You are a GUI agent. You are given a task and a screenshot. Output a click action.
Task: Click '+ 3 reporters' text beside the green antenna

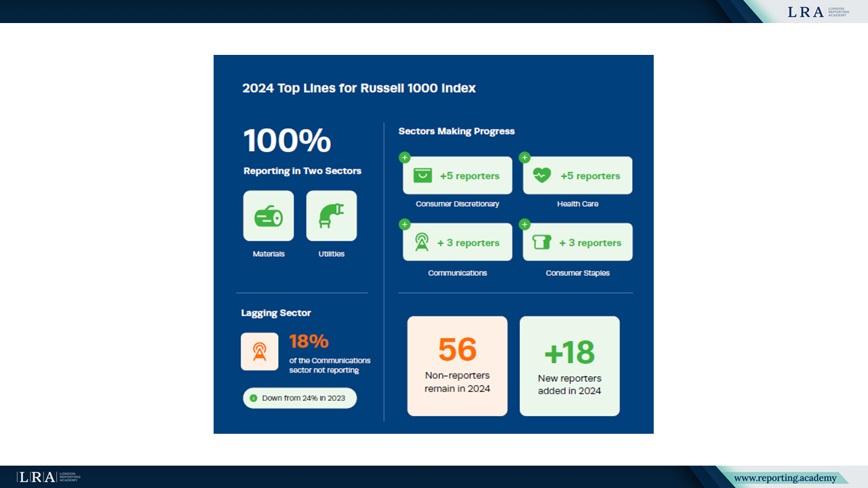click(469, 243)
